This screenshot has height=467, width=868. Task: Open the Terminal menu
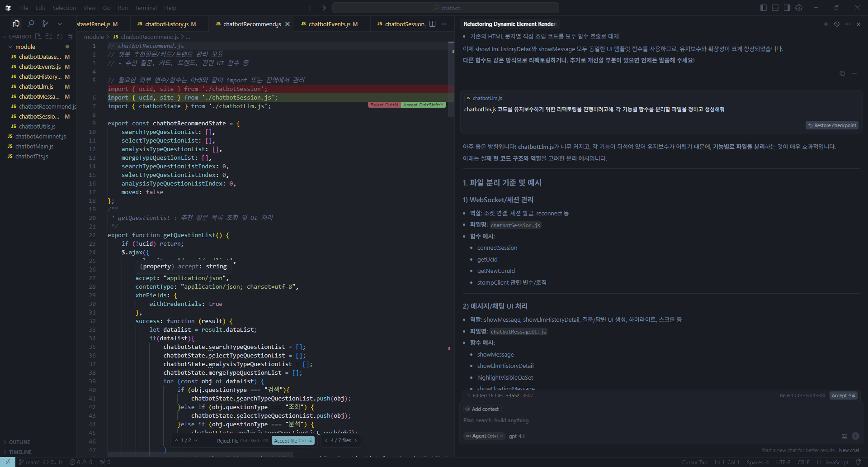[x=146, y=8]
